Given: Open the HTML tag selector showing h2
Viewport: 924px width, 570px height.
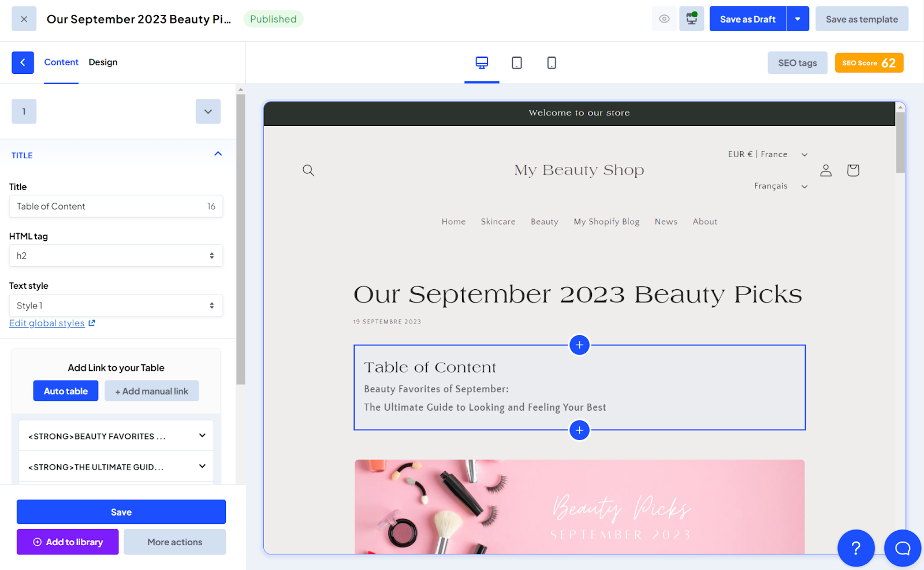Looking at the screenshot, I should [115, 255].
